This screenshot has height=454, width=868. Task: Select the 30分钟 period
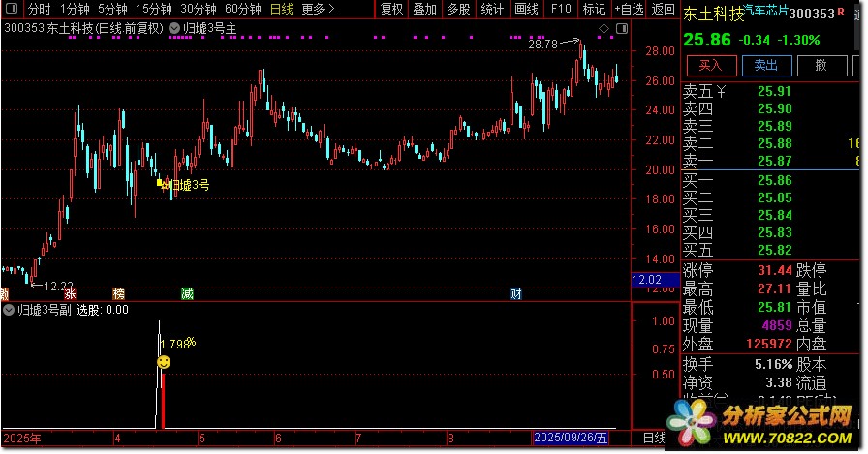tap(199, 9)
